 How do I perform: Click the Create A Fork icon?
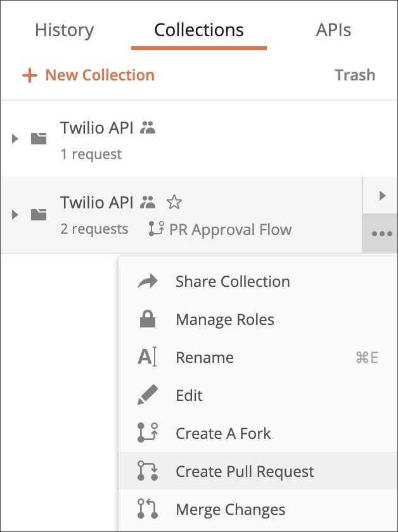point(148,432)
